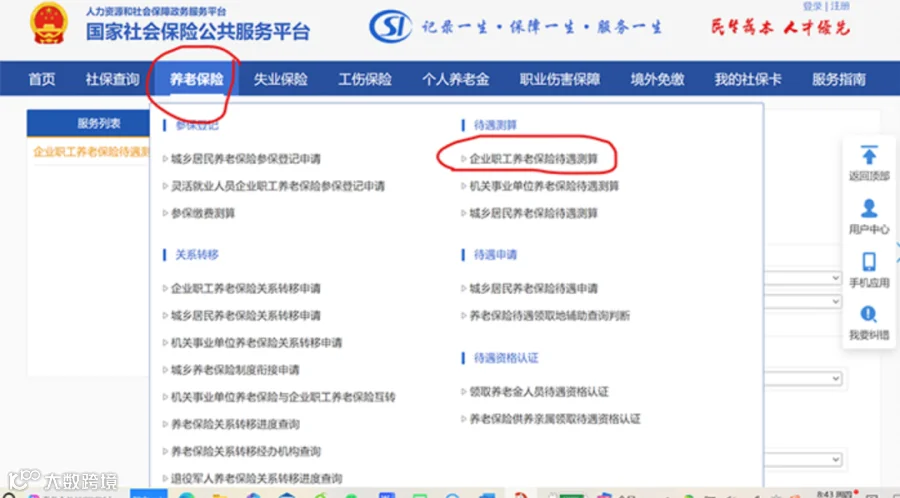This screenshot has height=498, width=900.
Task: Select 养老保险 menu tab
Action: 196,79
